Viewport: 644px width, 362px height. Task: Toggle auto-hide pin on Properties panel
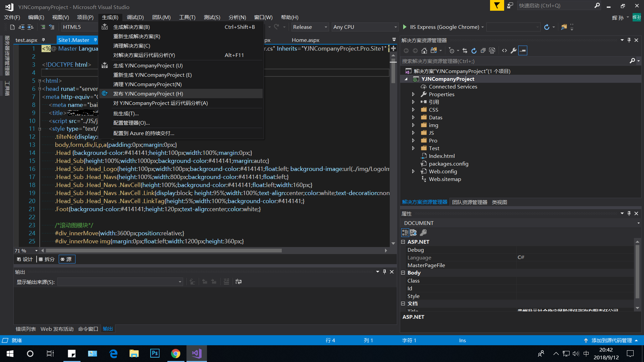(629, 214)
